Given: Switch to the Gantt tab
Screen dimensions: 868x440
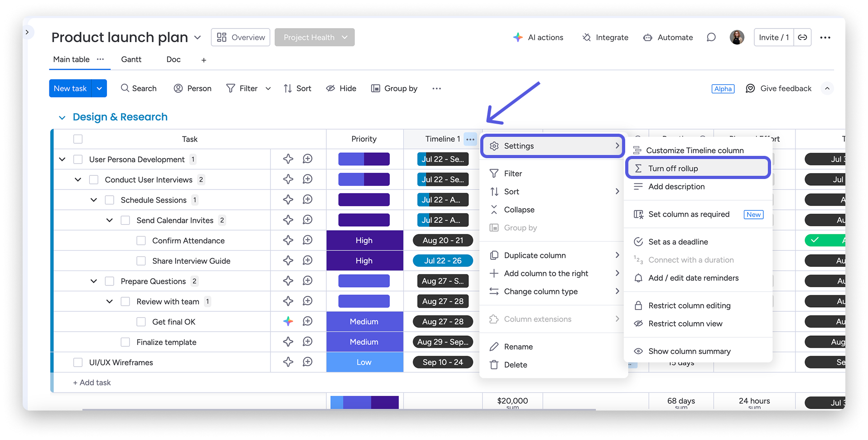Looking at the screenshot, I should (131, 59).
